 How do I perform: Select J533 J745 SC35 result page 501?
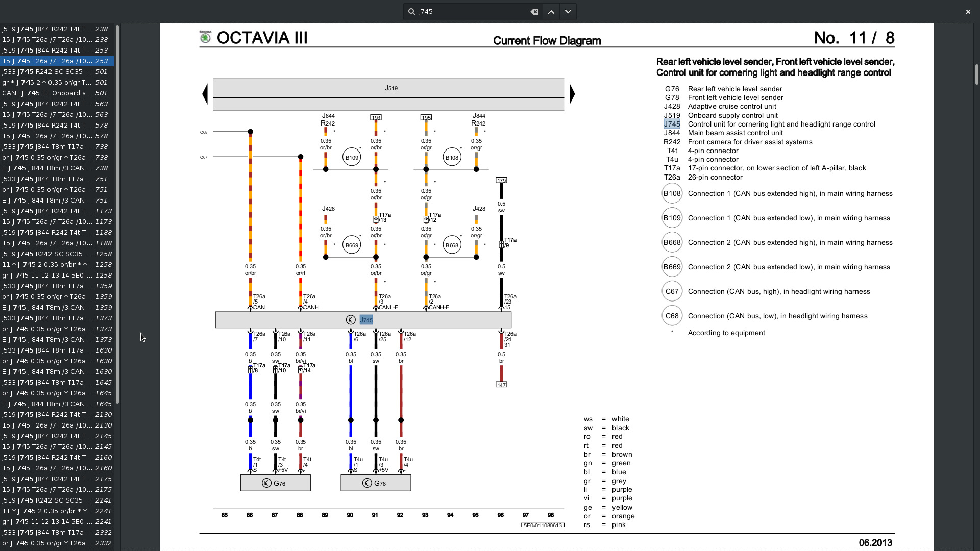click(56, 72)
